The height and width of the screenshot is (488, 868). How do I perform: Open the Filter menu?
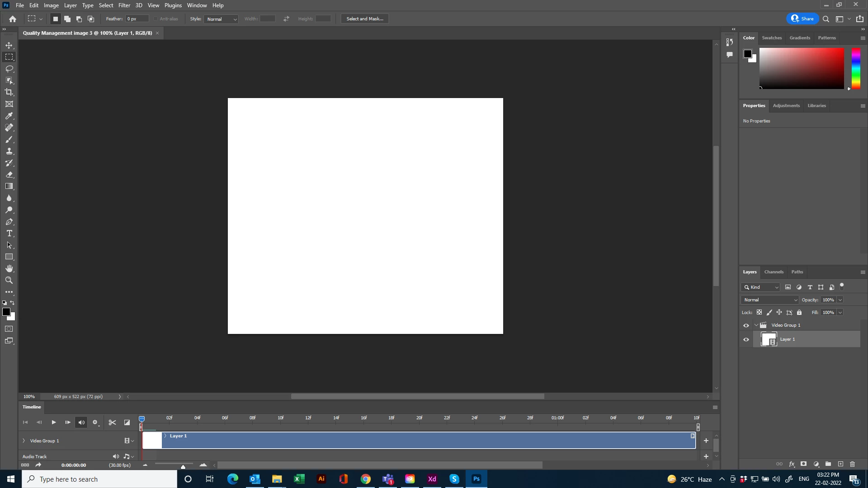coord(124,5)
